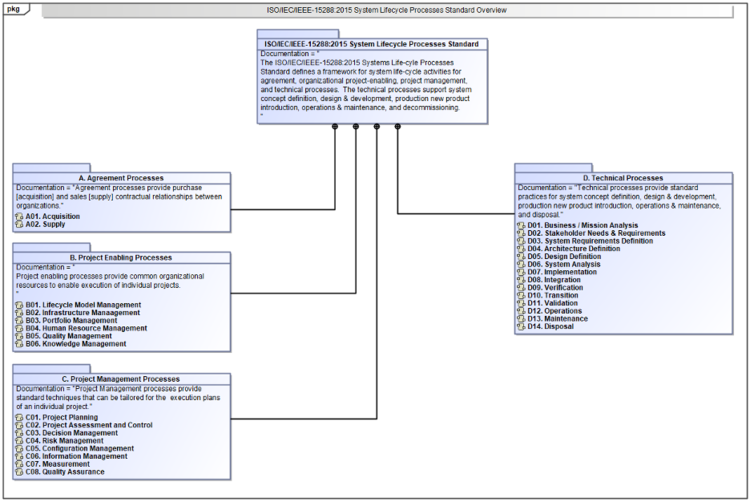Click the icon next to D09. Verification
The image size is (750, 502).
[521, 288]
